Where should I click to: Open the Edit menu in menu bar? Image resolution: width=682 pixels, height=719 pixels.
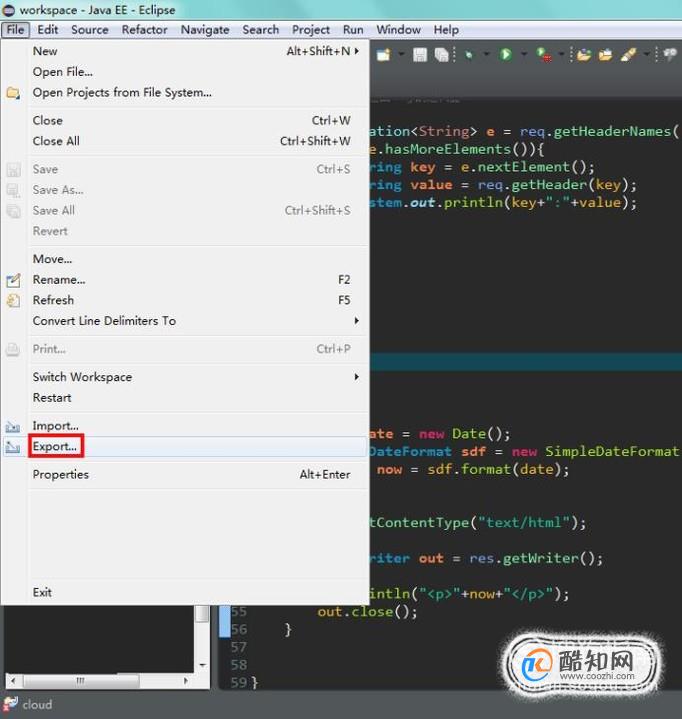(47, 30)
